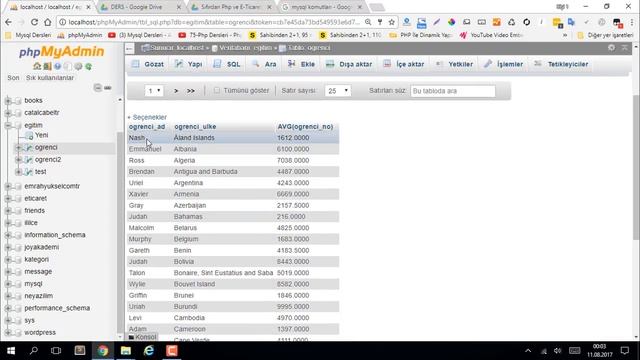
Task: Open the wordpress database
Action: [x=40, y=333]
